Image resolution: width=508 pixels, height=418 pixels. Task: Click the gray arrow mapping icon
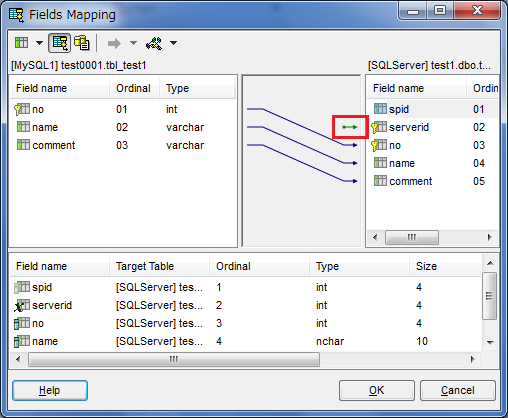[114, 43]
